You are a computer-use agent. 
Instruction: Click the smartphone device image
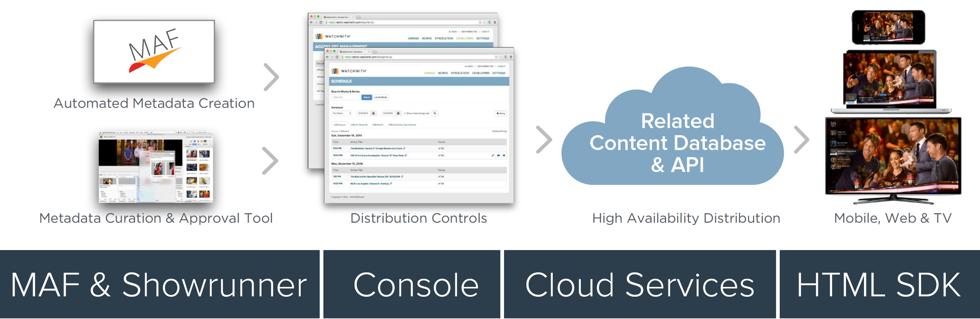pos(888,27)
